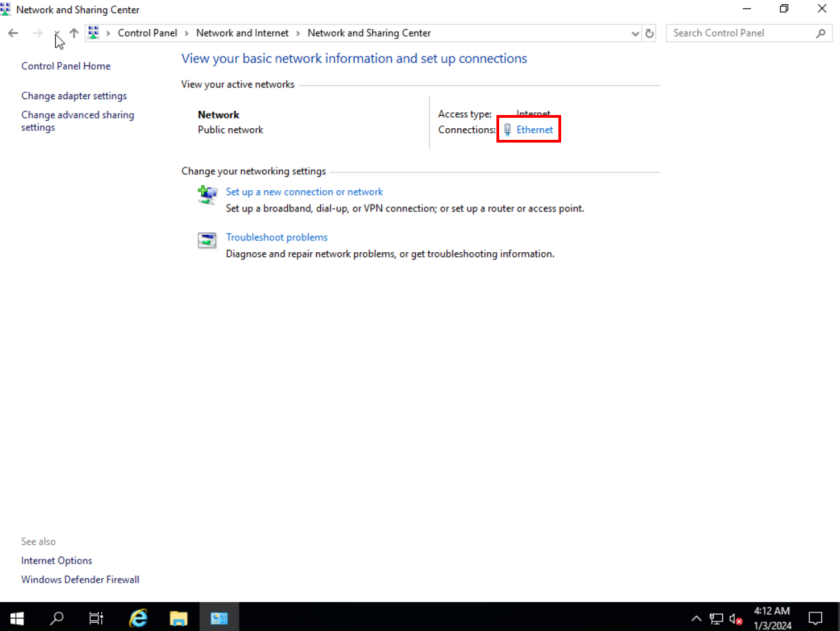The image size is (840, 631).
Task: Open the Ethernet connection link
Action: (x=534, y=130)
